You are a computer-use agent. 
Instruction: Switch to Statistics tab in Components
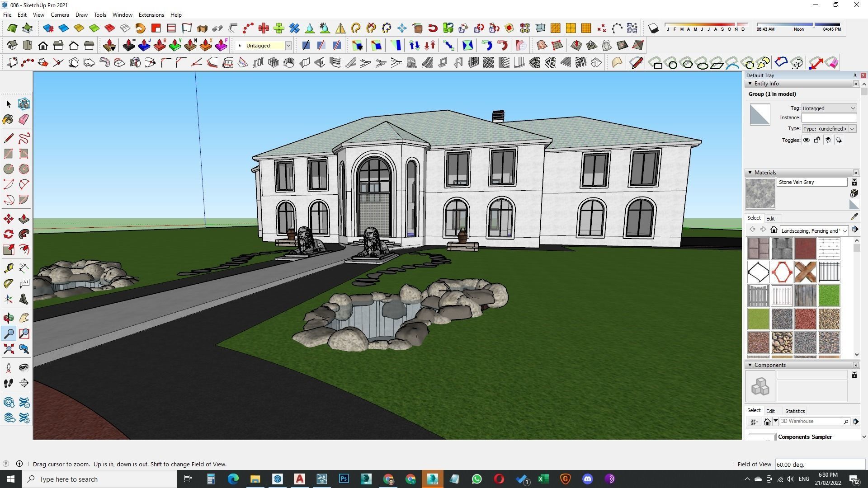coord(795,411)
